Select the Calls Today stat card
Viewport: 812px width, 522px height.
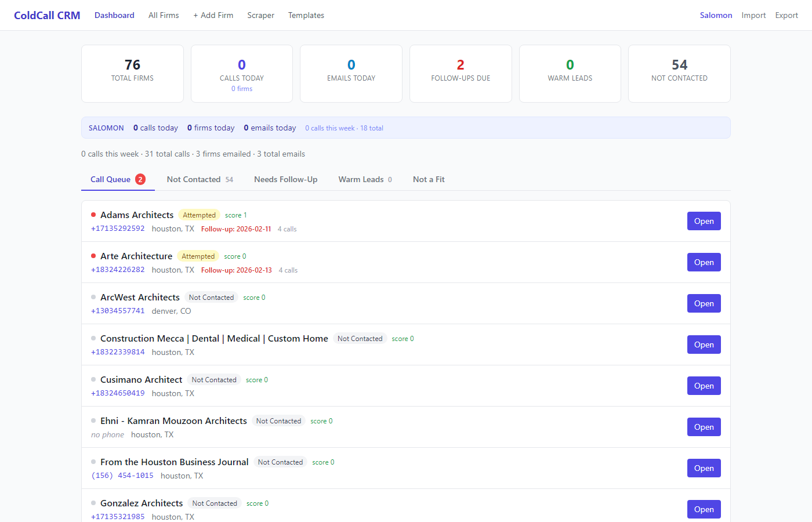click(x=242, y=74)
